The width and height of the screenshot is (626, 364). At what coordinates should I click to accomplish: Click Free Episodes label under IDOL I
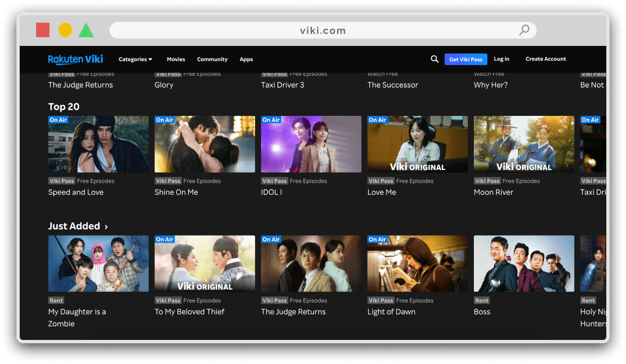[x=308, y=181]
